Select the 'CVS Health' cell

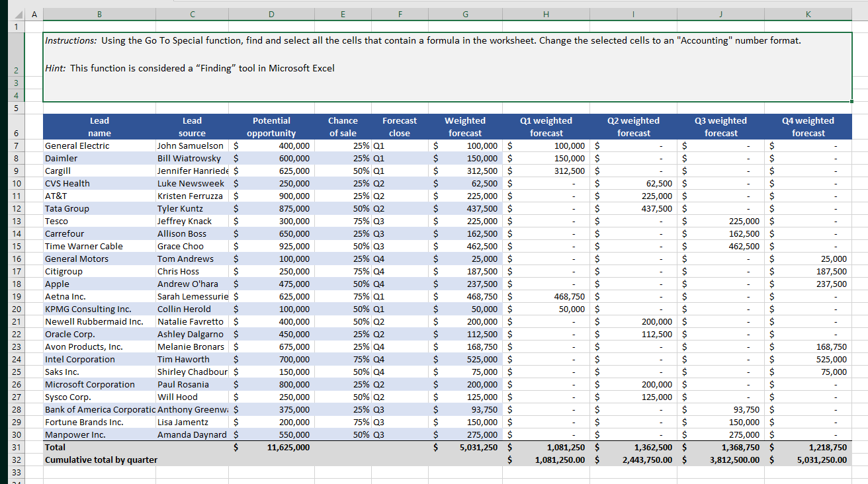click(99, 183)
